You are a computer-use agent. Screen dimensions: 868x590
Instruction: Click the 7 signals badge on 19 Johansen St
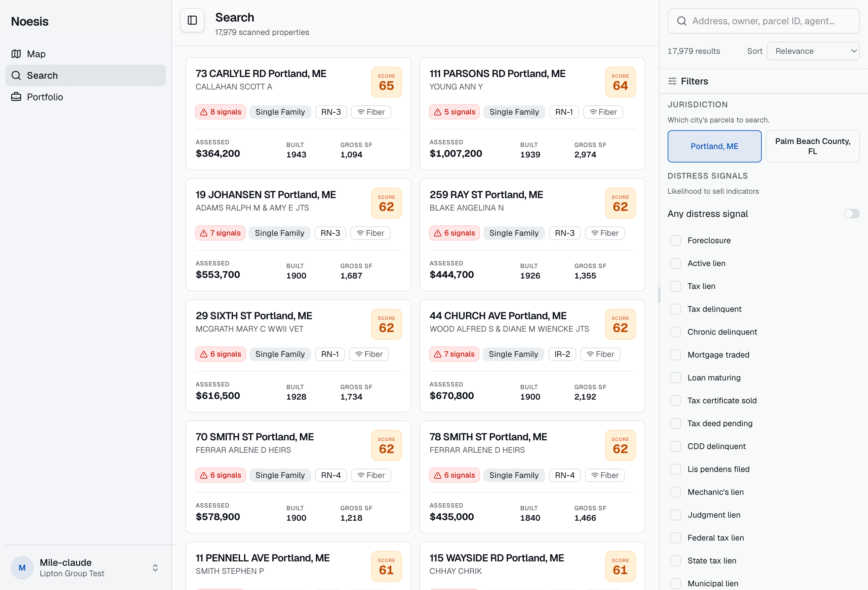point(220,233)
